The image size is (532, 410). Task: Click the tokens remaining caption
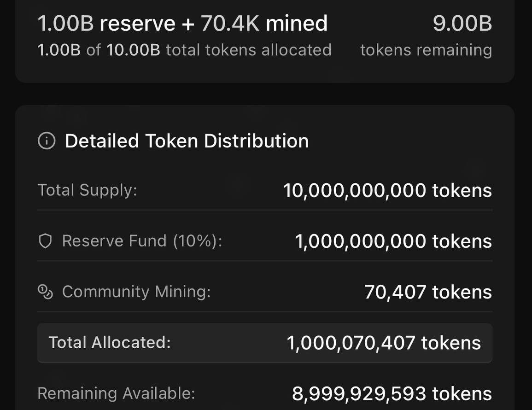tap(426, 50)
